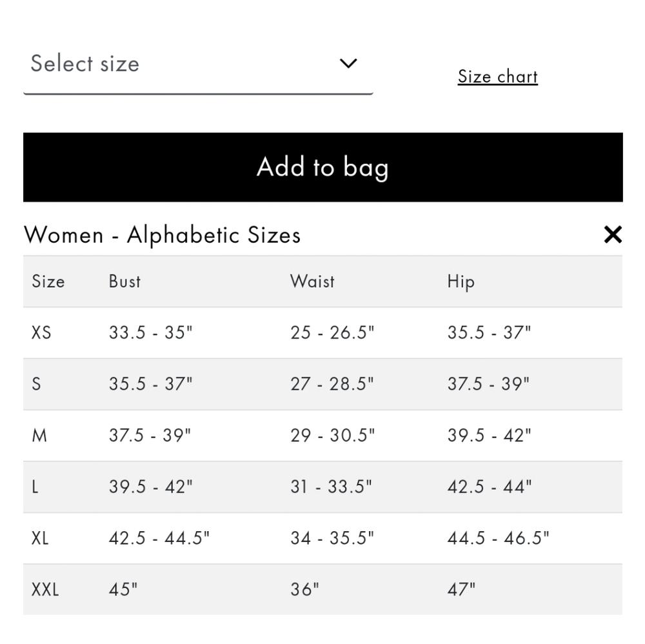Select the XS size row
Image resolution: width=645 pixels, height=644 pixels.
pyautogui.click(x=323, y=332)
